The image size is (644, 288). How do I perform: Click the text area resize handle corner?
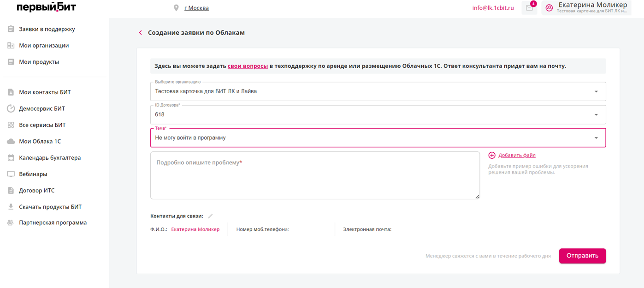[x=477, y=197]
